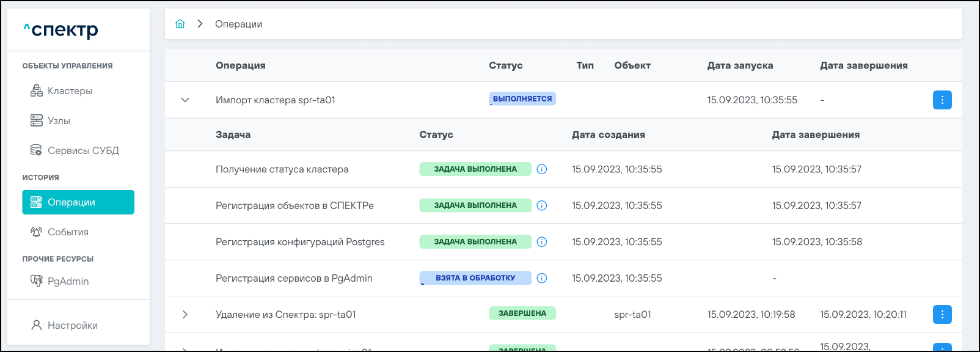Image resolution: width=980 pixels, height=352 pixels.
Task: Select Операции in sidebar
Action: (x=78, y=202)
